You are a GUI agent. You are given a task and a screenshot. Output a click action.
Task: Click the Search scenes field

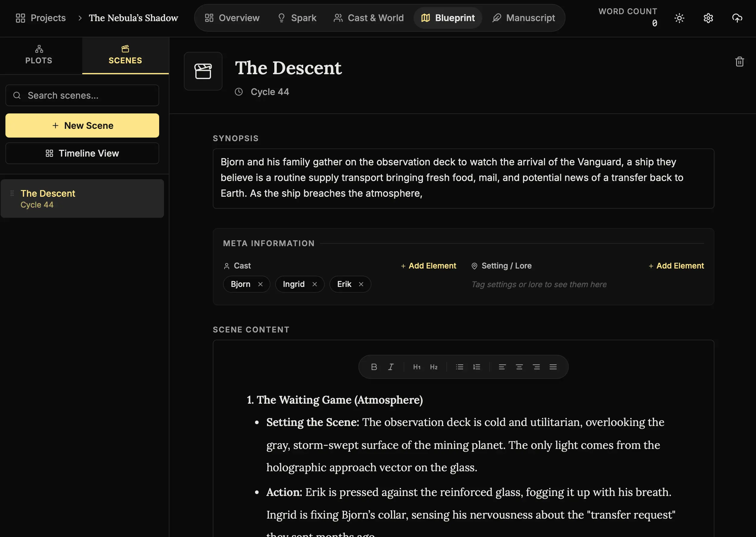click(x=82, y=96)
